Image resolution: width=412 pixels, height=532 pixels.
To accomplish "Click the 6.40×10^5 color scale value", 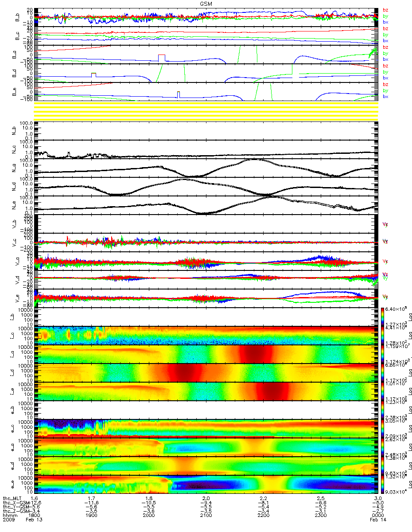I will point(396,309).
